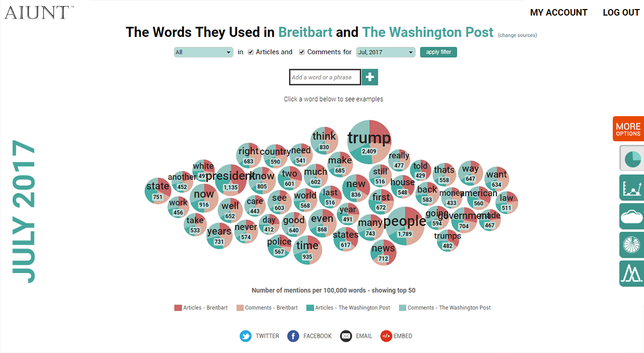Select the pie chart view icon

tap(632, 159)
